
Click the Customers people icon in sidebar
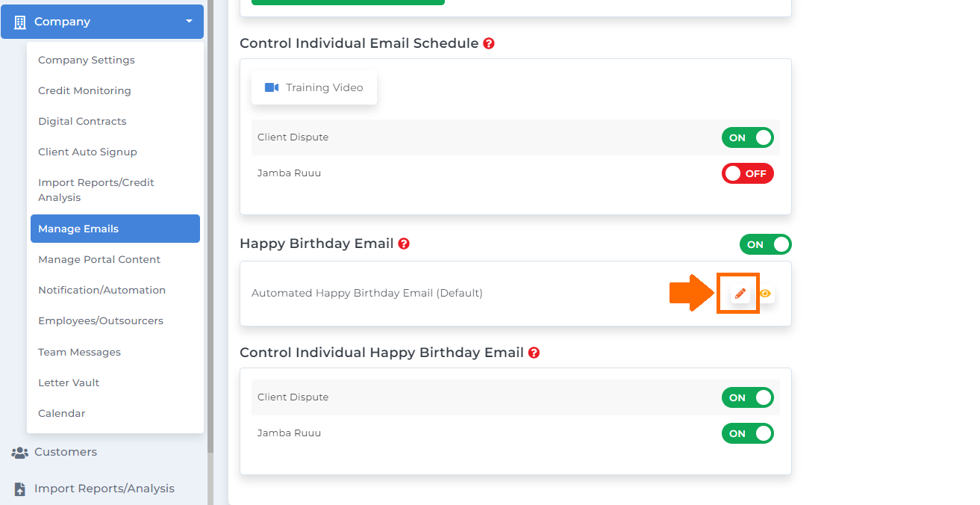(x=20, y=452)
